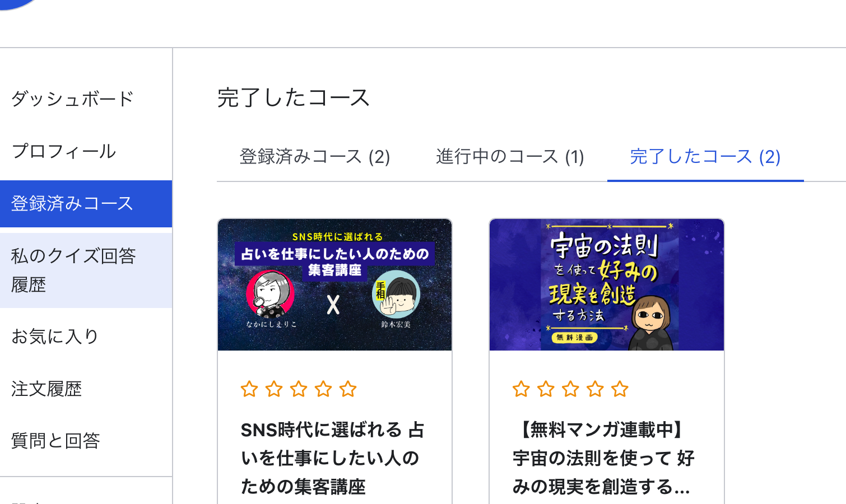Open 私のクイズ回答履歴 sidebar item

click(86, 270)
